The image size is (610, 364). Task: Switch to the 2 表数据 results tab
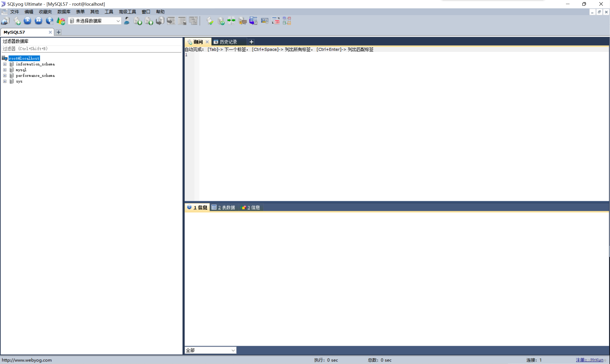click(x=223, y=207)
